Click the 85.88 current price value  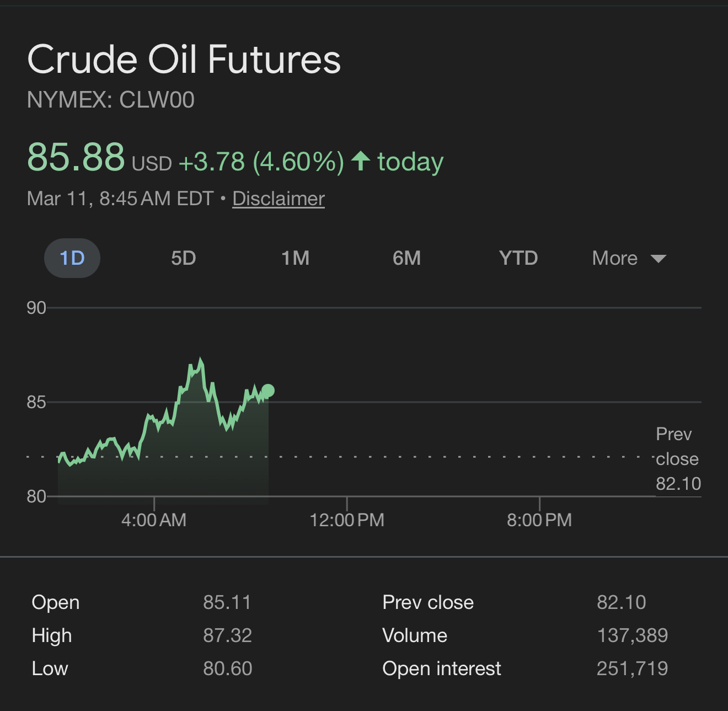[x=76, y=157]
